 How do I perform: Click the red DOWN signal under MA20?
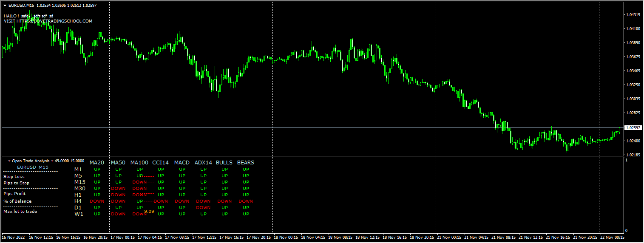point(97,201)
